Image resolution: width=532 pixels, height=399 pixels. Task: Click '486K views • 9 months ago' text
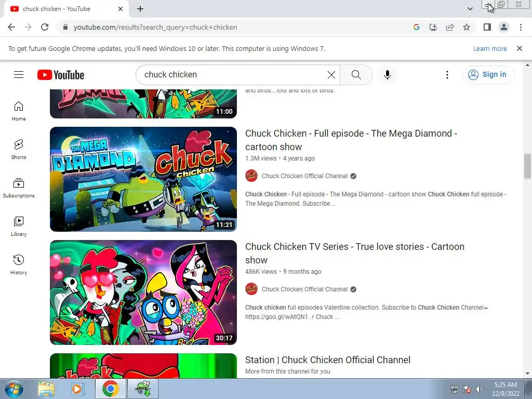click(x=283, y=272)
